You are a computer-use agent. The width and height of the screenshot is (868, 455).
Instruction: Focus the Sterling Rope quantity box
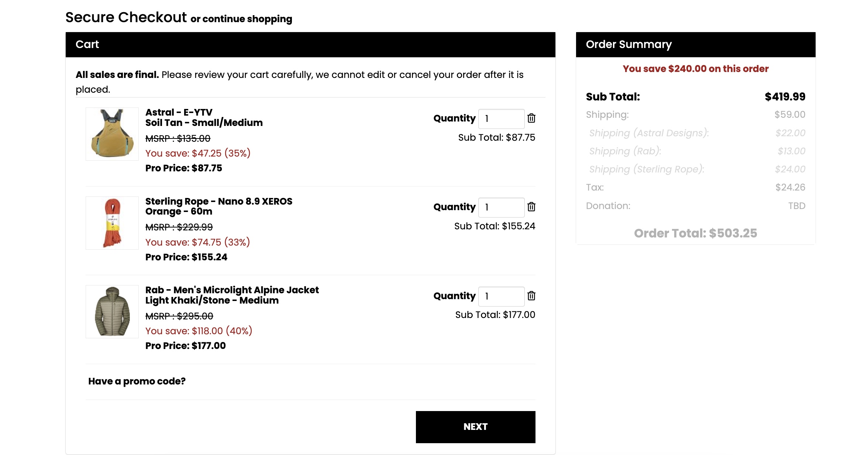coord(501,207)
